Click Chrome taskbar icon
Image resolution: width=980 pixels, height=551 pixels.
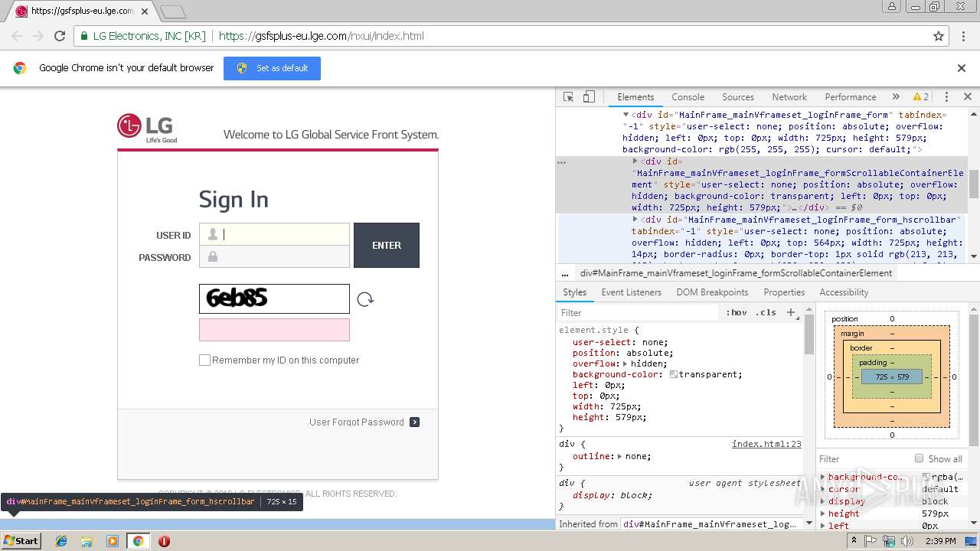pos(138,541)
